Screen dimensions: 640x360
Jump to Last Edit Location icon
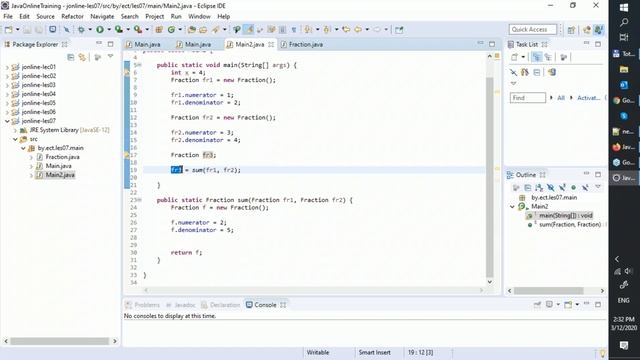point(346,30)
